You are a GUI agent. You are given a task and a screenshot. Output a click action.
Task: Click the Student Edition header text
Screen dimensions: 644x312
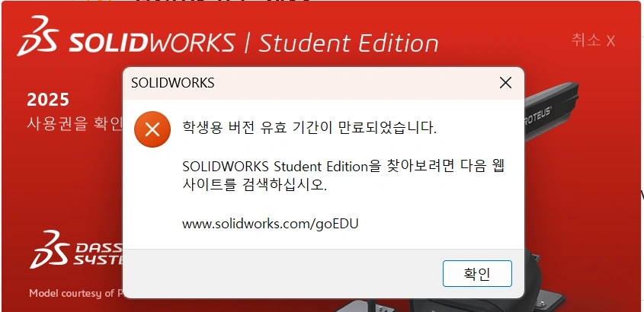coord(348,43)
